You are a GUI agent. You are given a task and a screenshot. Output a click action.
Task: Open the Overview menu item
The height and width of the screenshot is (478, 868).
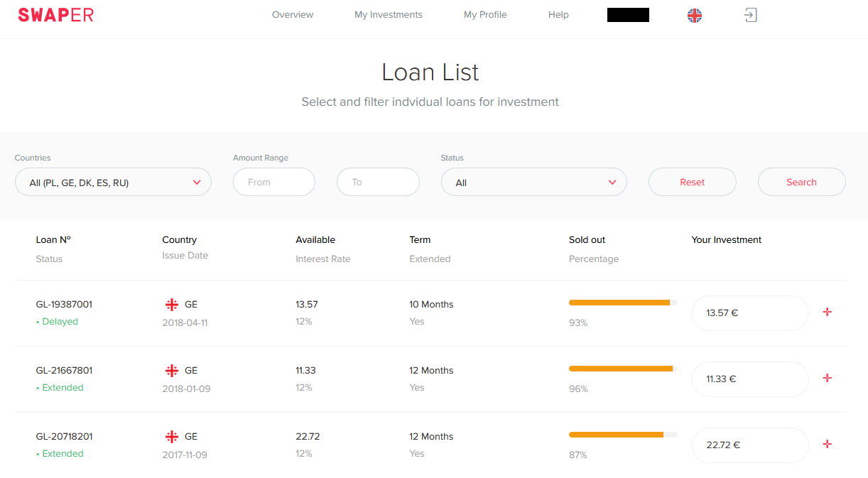tap(292, 15)
